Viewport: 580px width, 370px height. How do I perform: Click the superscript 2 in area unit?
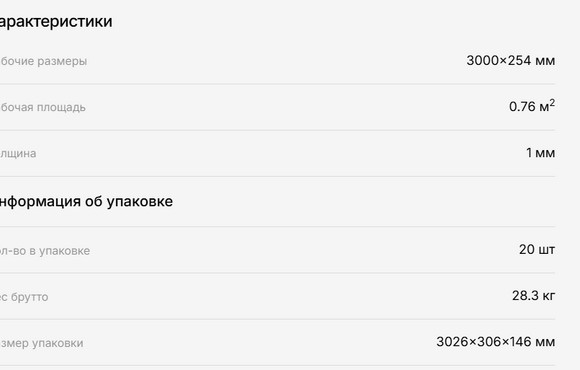(x=552, y=102)
